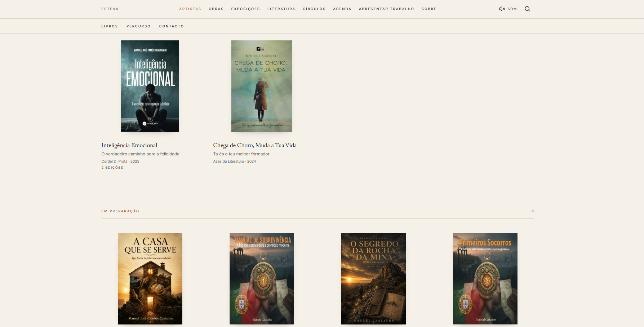Screen dimensions: 644x327
Task: Open the A Casa Que Se Serve cover
Action: coord(150,279)
